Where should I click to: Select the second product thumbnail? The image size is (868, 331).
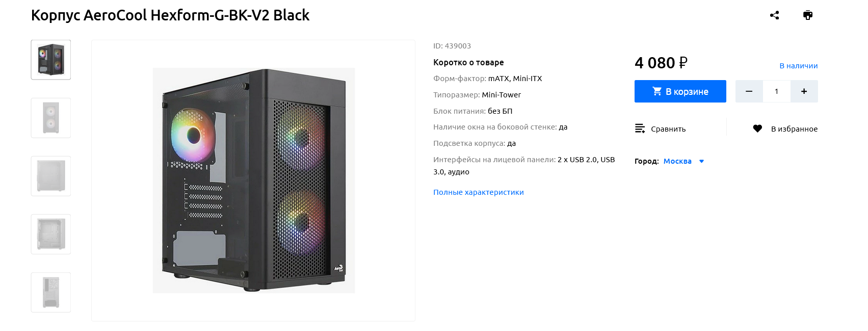coord(51,118)
